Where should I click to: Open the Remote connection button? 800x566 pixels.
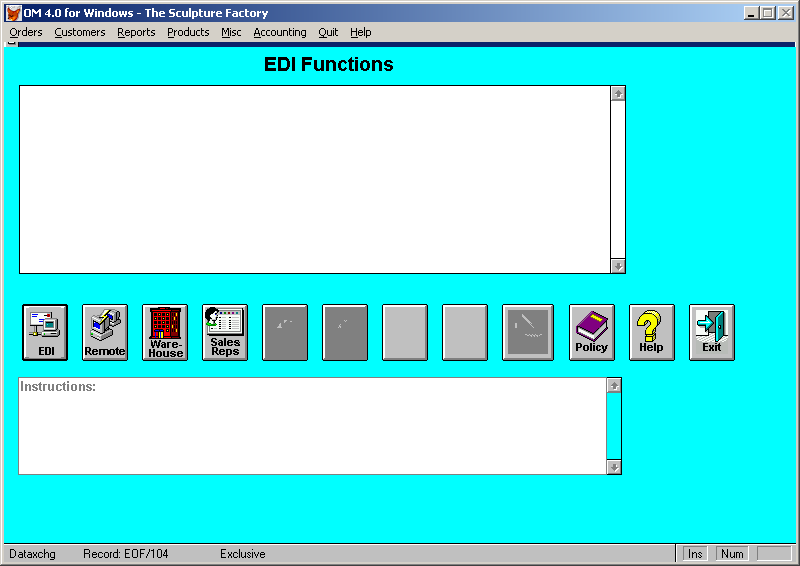(105, 333)
